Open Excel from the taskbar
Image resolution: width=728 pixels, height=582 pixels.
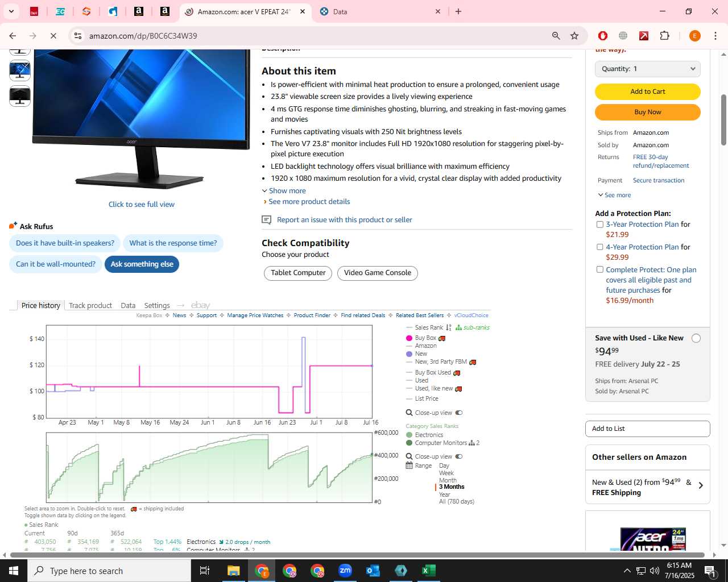coord(429,571)
